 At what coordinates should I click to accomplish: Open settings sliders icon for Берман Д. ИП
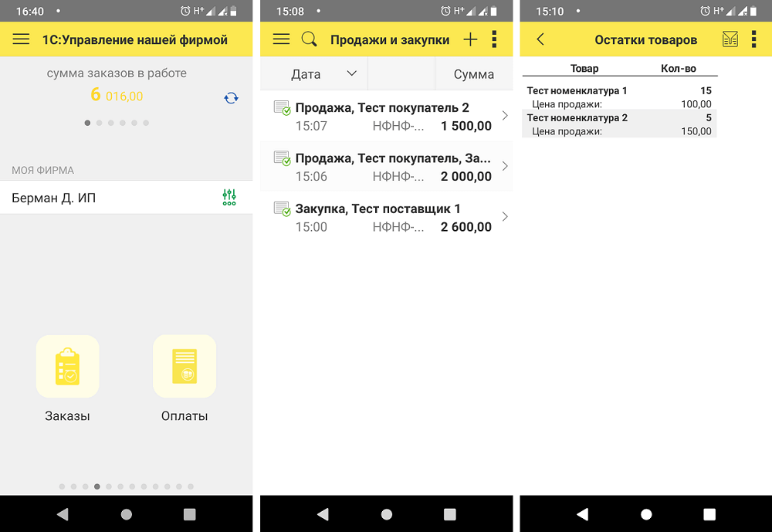pyautogui.click(x=229, y=197)
